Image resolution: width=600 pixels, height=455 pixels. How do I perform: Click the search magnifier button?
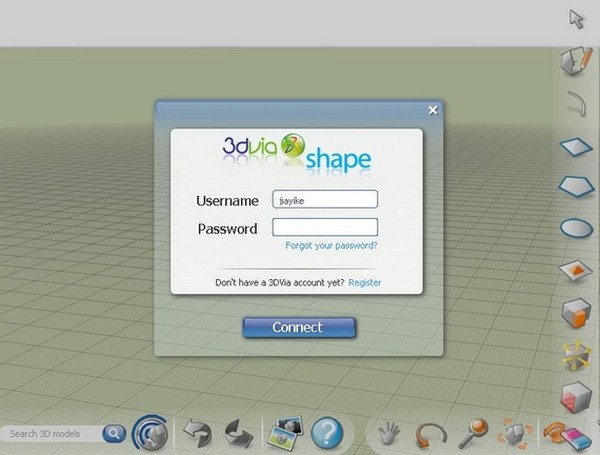coord(114,434)
